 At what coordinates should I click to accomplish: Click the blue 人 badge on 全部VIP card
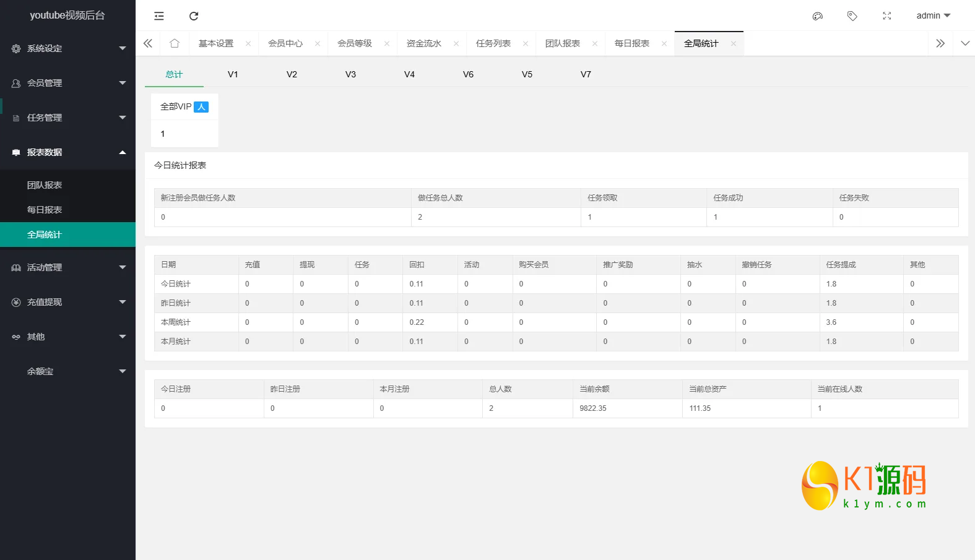click(x=201, y=107)
